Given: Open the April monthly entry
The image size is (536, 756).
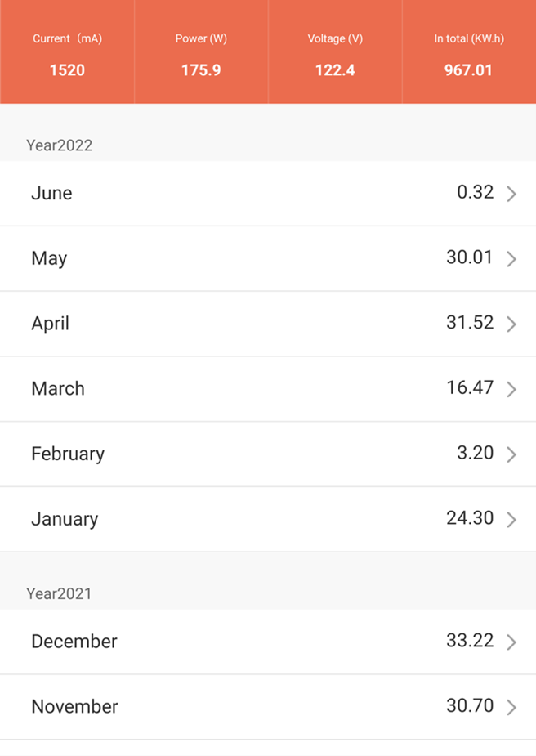Looking at the screenshot, I should click(268, 324).
